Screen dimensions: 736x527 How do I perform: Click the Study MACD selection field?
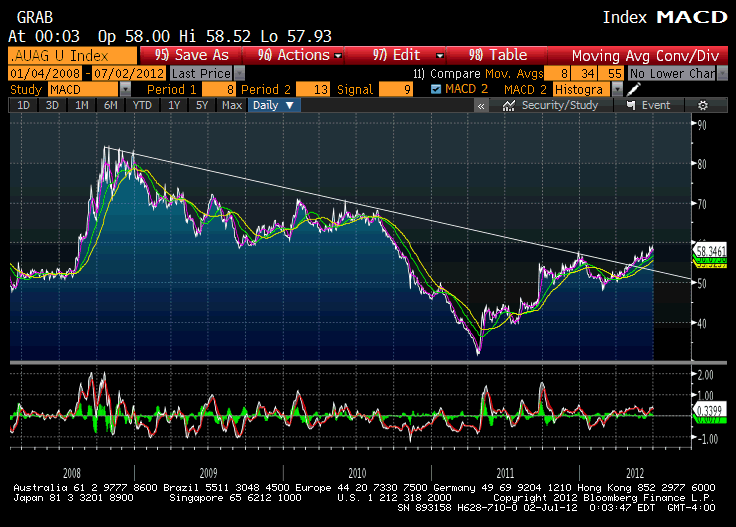(x=84, y=89)
